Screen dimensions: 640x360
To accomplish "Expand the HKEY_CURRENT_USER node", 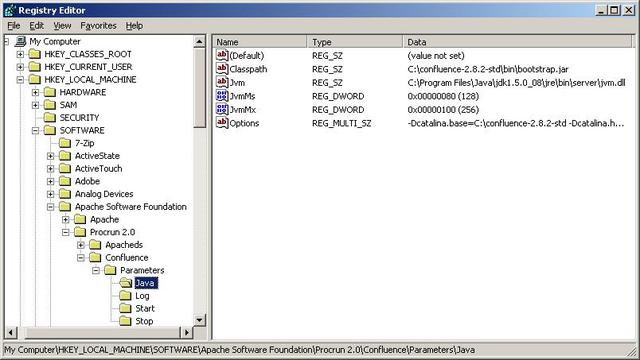I will tap(20, 67).
